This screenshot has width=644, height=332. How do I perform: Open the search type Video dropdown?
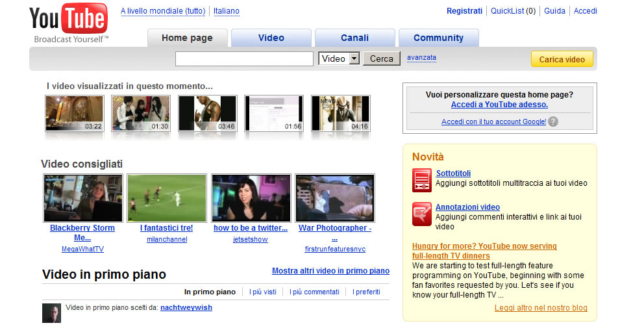coord(340,58)
